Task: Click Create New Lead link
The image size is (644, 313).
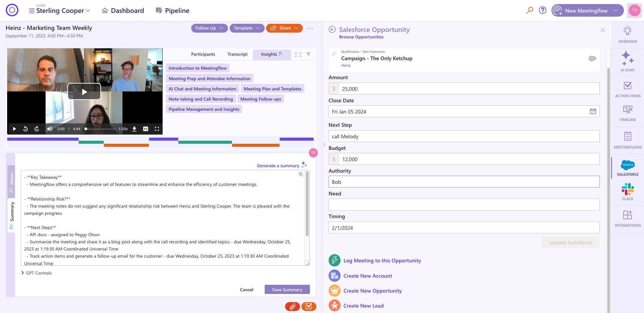Action: [363, 306]
